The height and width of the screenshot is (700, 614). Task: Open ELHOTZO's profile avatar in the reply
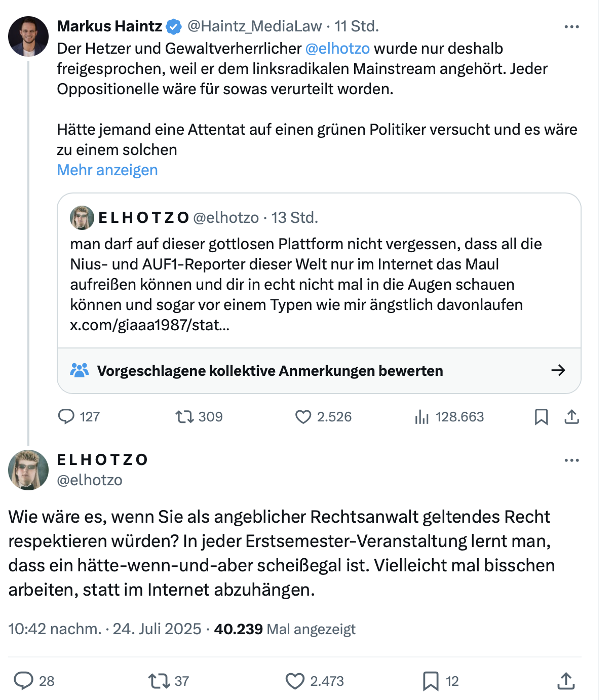pos(28,470)
